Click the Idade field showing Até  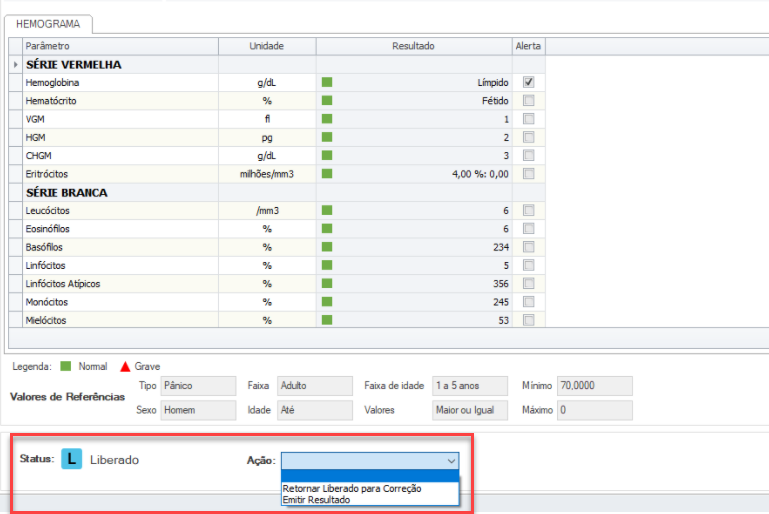pos(315,410)
